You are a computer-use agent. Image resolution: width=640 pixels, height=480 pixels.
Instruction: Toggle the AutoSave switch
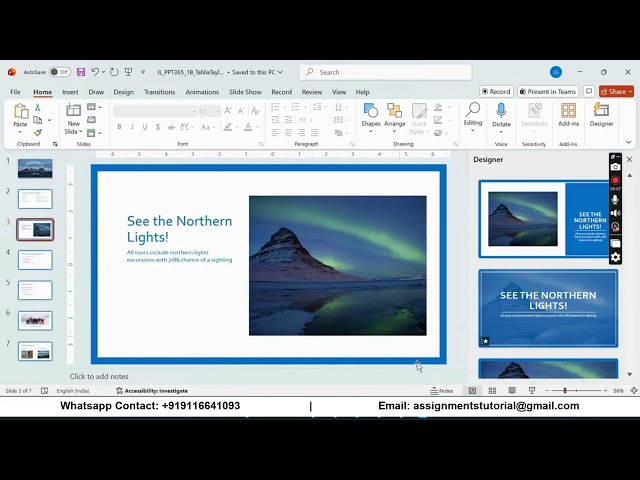pyautogui.click(x=60, y=72)
